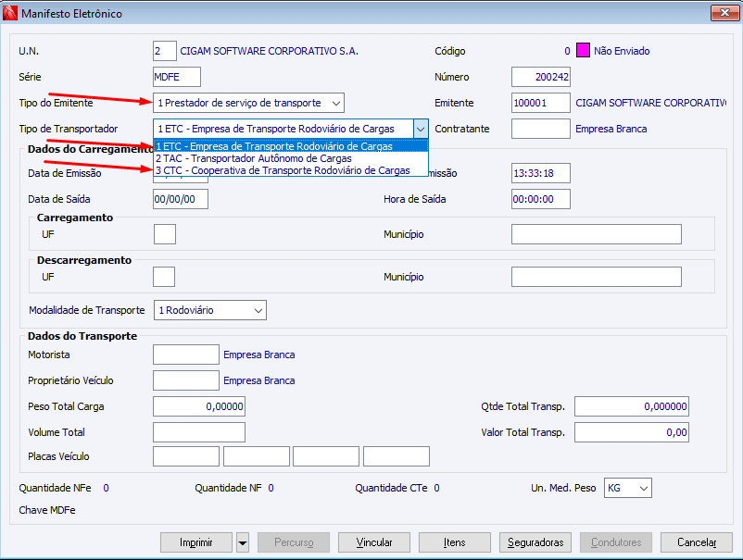Viewport: 743px width, 560px height.
Task: Click the Descarregamento Município field
Action: [x=596, y=277]
